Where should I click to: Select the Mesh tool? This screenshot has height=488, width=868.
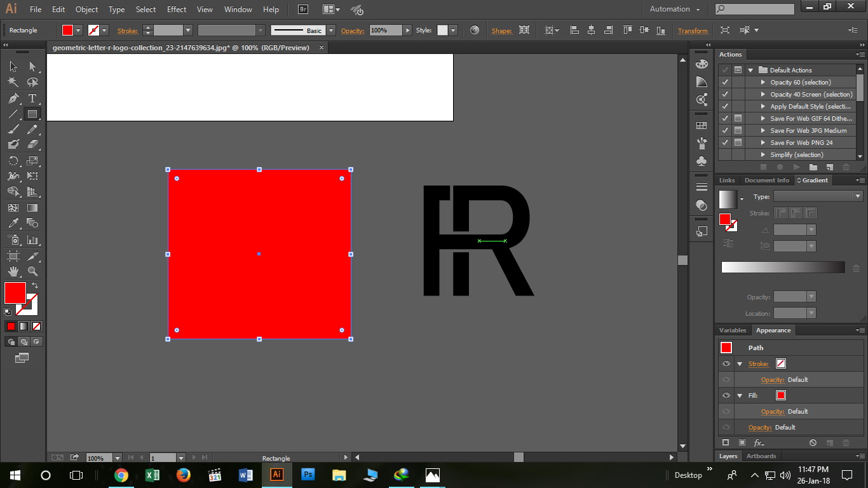point(13,208)
